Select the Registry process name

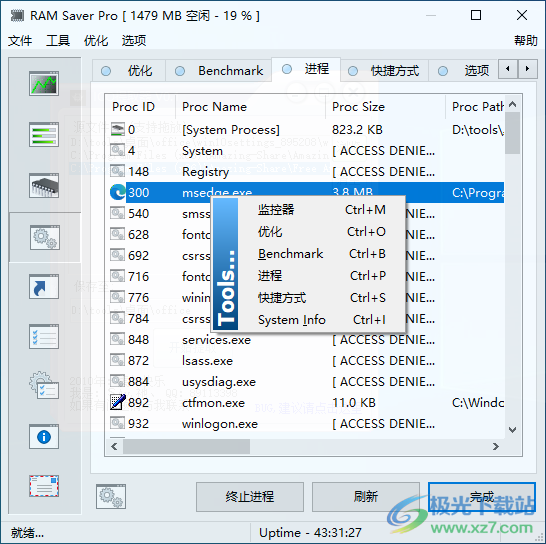(x=205, y=172)
